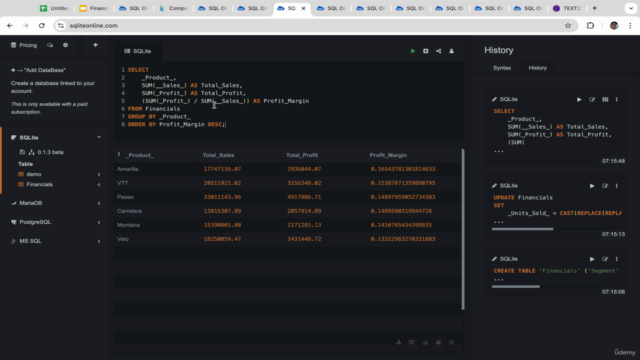Open the settings gear icon beside Pricing
640x360 pixels.
click(65, 45)
